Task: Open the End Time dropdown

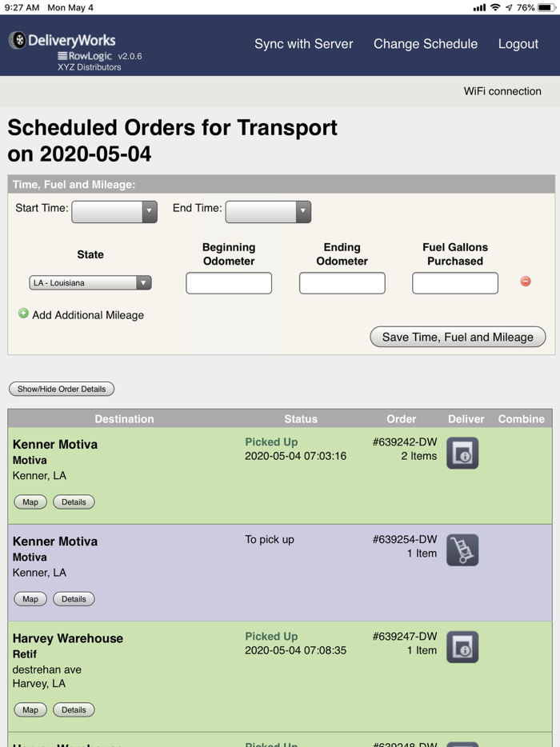Action: [x=268, y=212]
